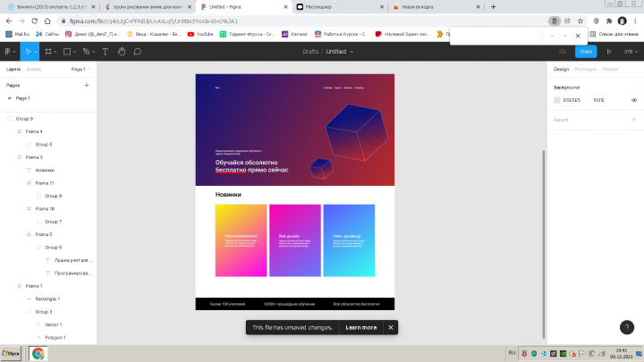Click the Share button

586,52
